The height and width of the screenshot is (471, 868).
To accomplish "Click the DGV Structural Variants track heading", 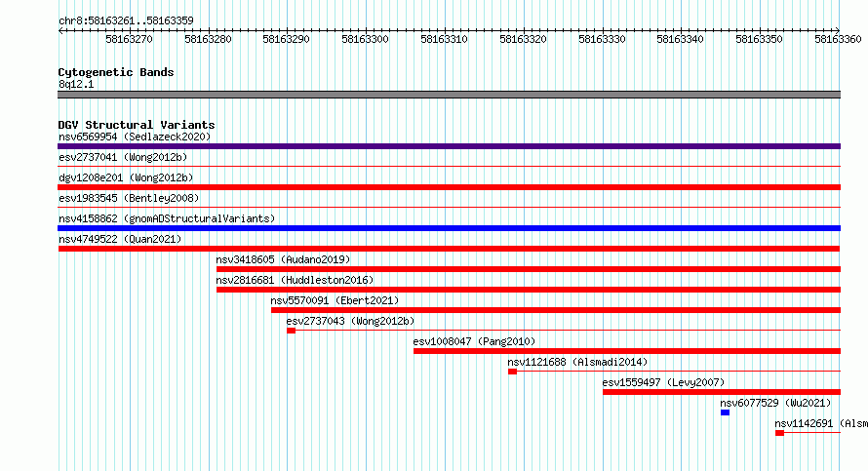I will (x=137, y=125).
